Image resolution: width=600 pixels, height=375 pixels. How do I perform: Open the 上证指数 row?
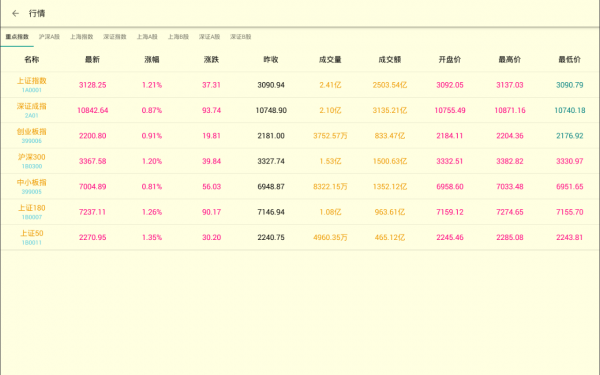(300, 85)
